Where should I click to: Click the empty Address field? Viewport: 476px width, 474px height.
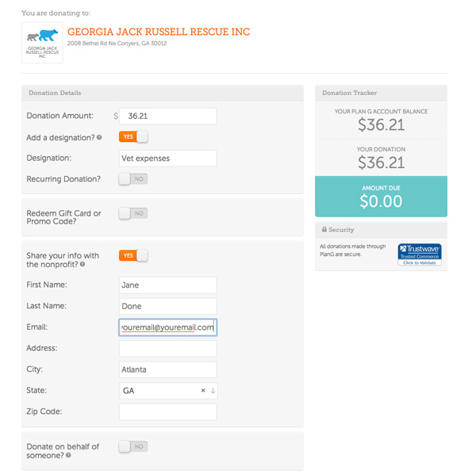click(x=168, y=349)
